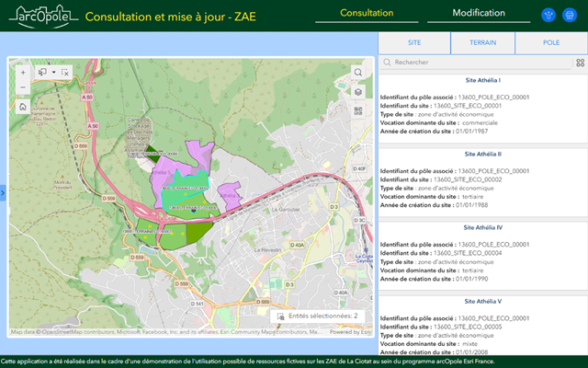Click the blue store icon in header
Viewport: 588px width, 368px height.
point(571,15)
